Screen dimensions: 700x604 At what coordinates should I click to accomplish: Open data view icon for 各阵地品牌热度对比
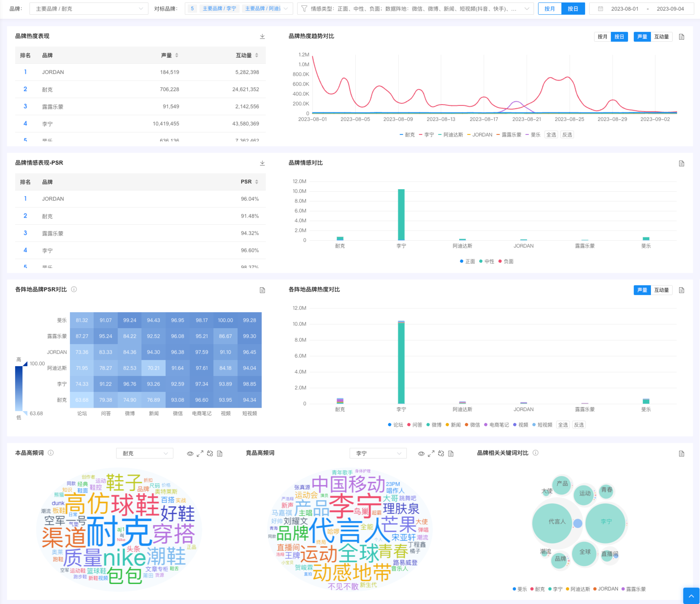tap(681, 290)
